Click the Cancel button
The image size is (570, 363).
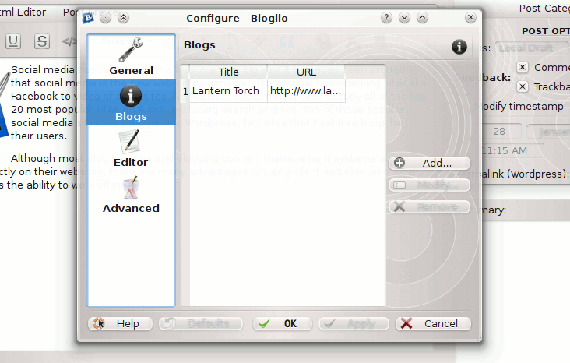[433, 323]
